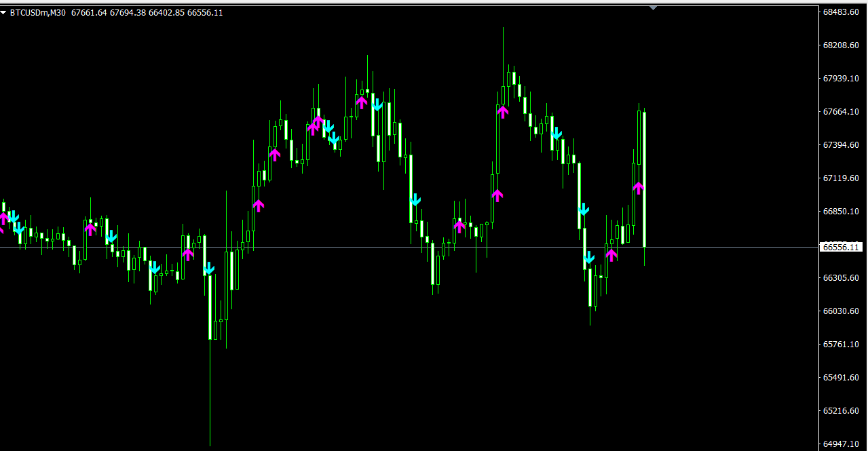This screenshot has height=451, width=868.
Task: Select the last tall white candle on chart
Action: coord(644,179)
